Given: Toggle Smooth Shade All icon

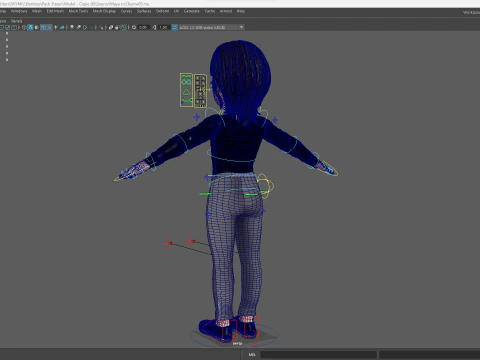Looking at the screenshot, I should tap(30, 27).
